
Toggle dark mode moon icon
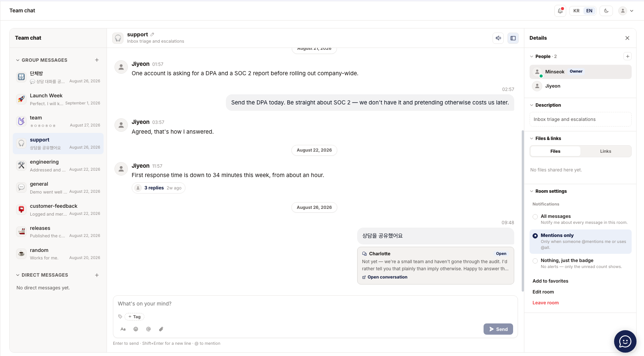point(606,11)
